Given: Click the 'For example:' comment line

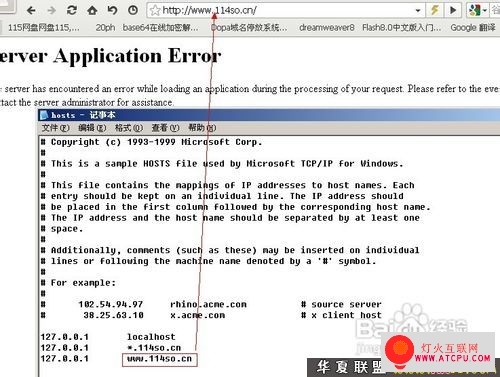Looking at the screenshot, I should [78, 283].
